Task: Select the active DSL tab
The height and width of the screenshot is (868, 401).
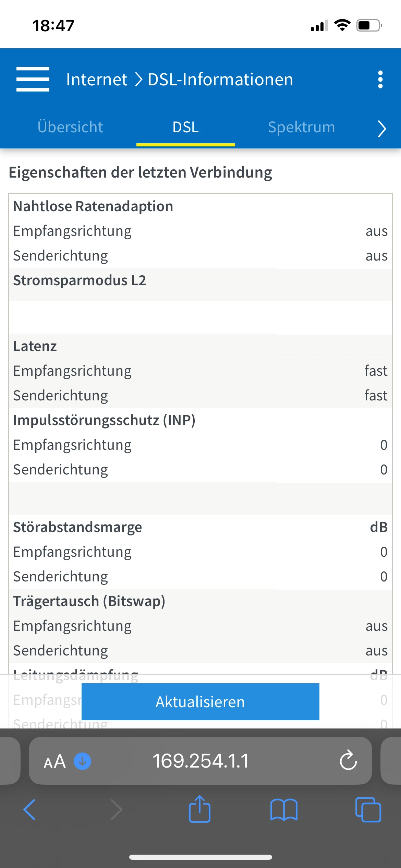Action: coord(185,127)
